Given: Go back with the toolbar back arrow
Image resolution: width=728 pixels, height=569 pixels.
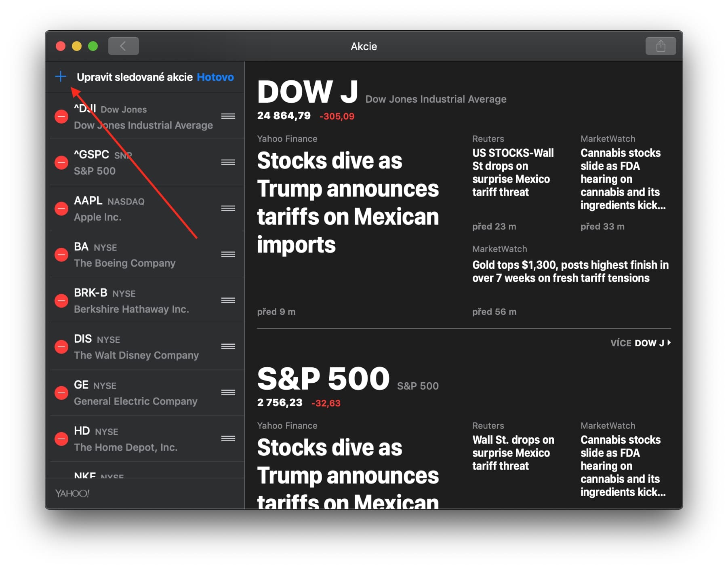Looking at the screenshot, I should 123,46.
